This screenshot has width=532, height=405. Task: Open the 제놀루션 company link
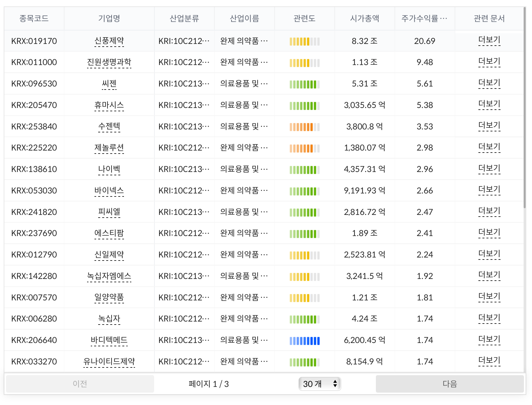tap(109, 148)
